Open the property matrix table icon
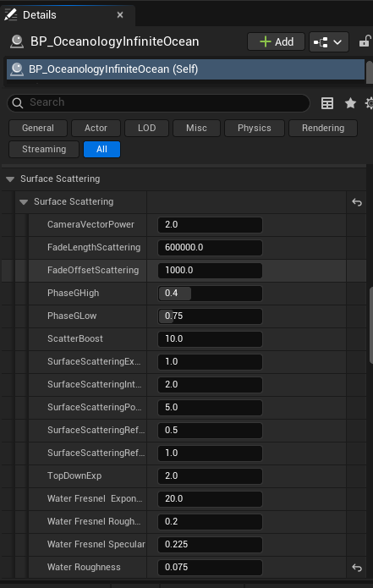This screenshot has height=588, width=373. 327,103
